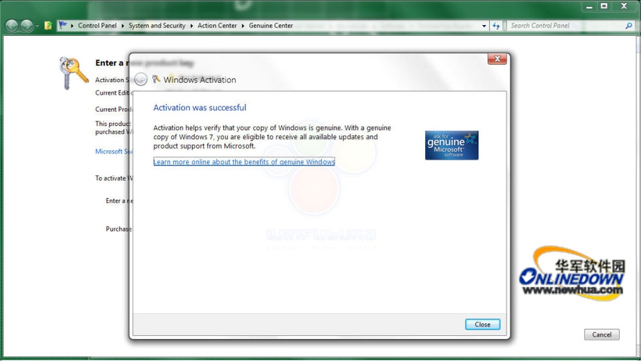The height and width of the screenshot is (361, 644).
Task: Go forward with the explorer Forward arrow
Action: click(26, 26)
